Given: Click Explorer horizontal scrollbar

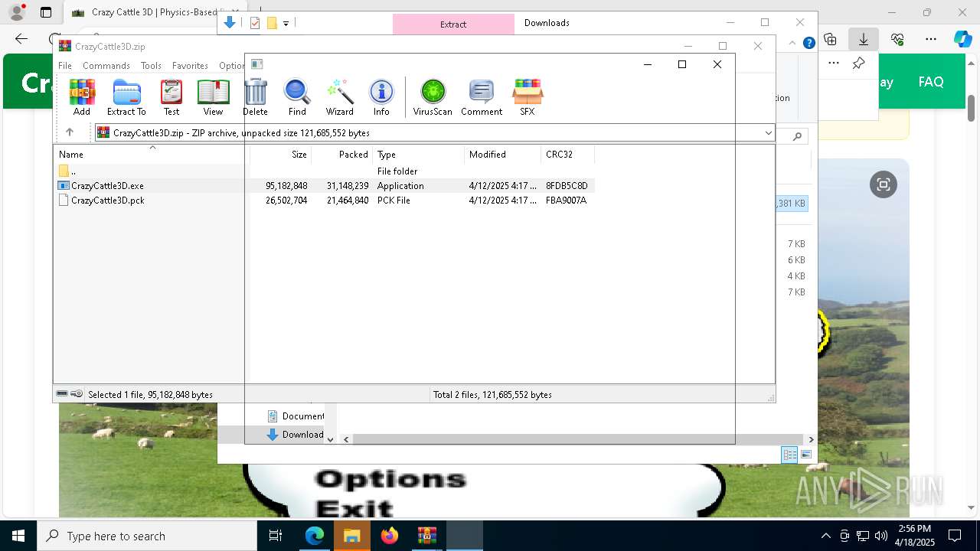Looking at the screenshot, I should coord(578,439).
